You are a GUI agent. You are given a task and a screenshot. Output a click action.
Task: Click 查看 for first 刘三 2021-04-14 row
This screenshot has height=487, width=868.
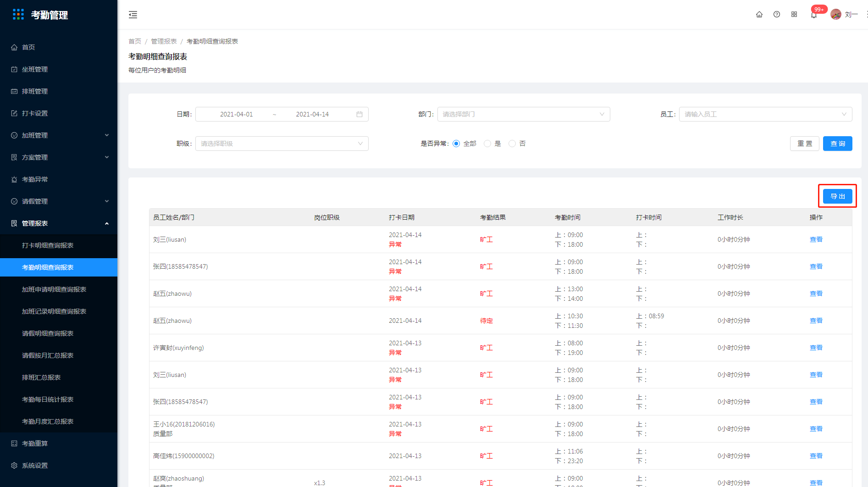(816, 239)
